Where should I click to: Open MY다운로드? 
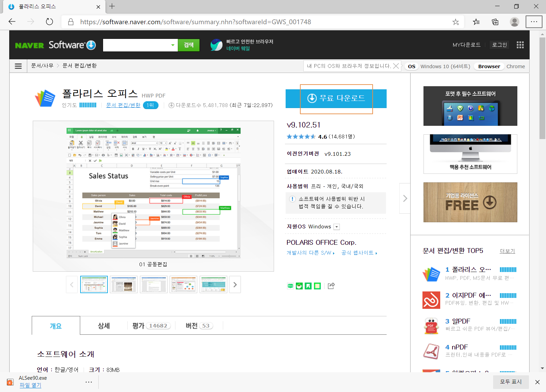click(x=466, y=45)
